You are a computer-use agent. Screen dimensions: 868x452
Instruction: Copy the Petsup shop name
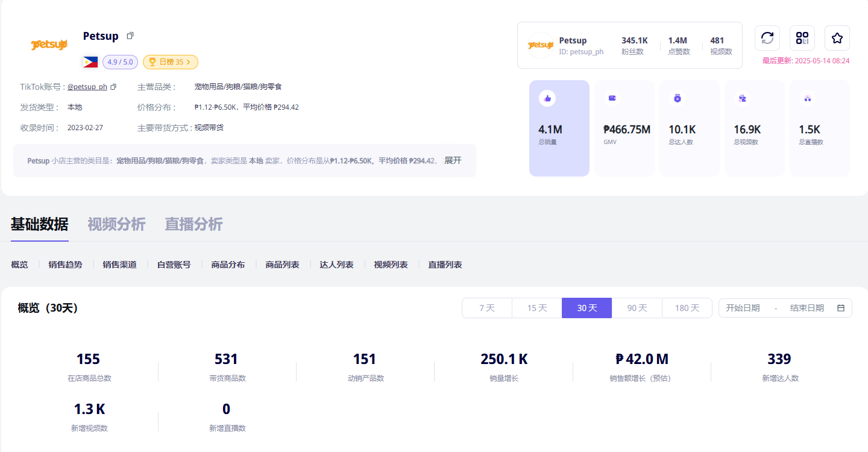[x=130, y=36]
